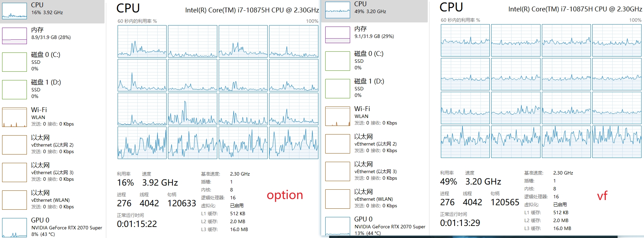Screen dimensions: 644x238
Task: Select 磁盘 1 (D:) in left window sidebar
Action: (x=52, y=89)
